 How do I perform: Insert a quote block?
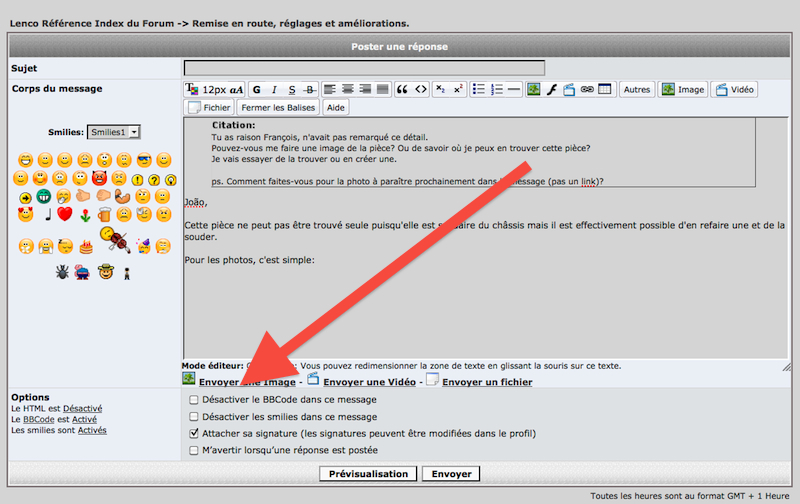(403, 89)
